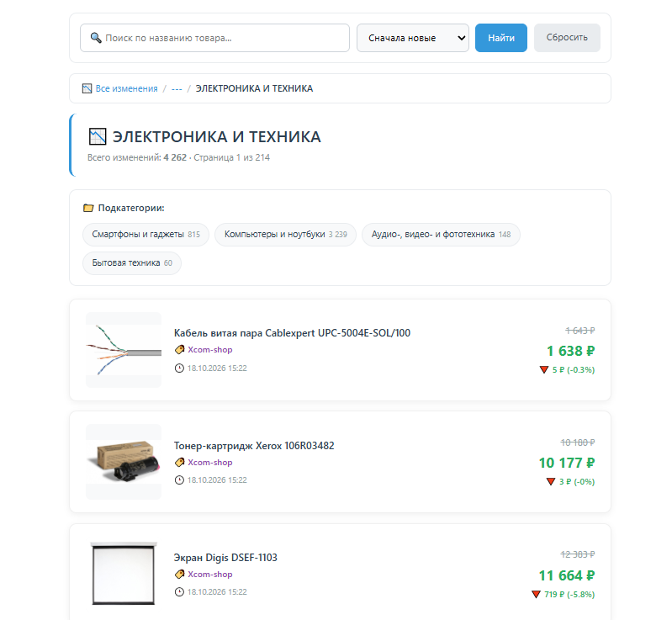672x620 pixels.
Task: Click the chart icon beside category heading
Action: point(98,137)
